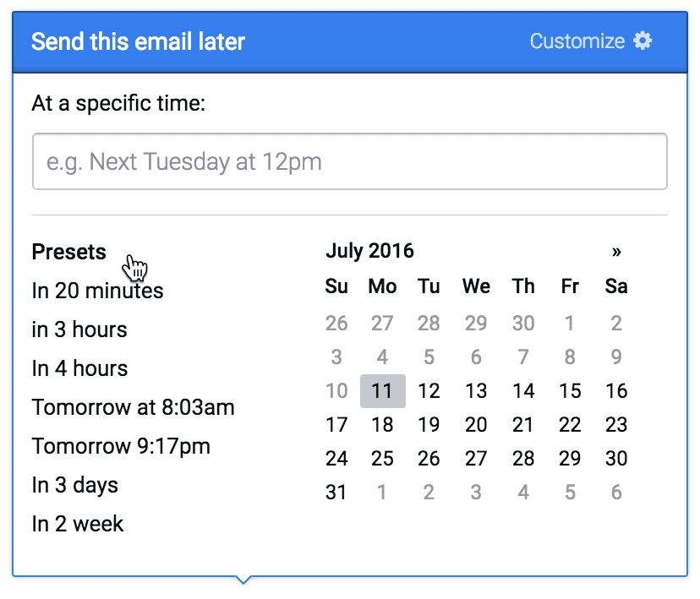
Task: Select July 20 in the calendar
Action: [x=476, y=425]
